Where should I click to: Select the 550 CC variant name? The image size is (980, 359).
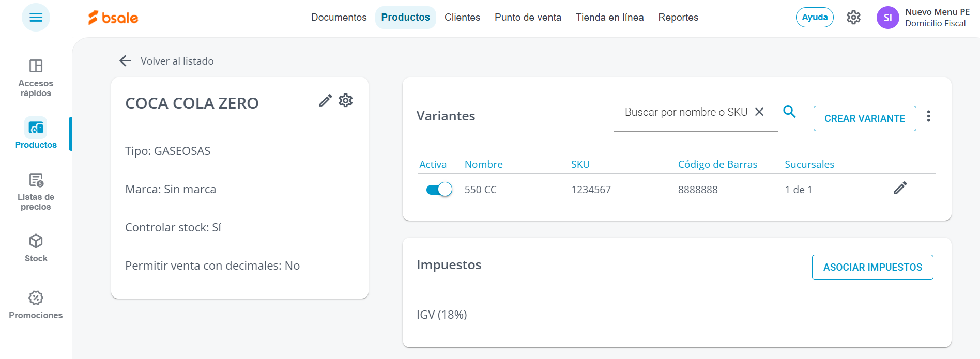[480, 190]
